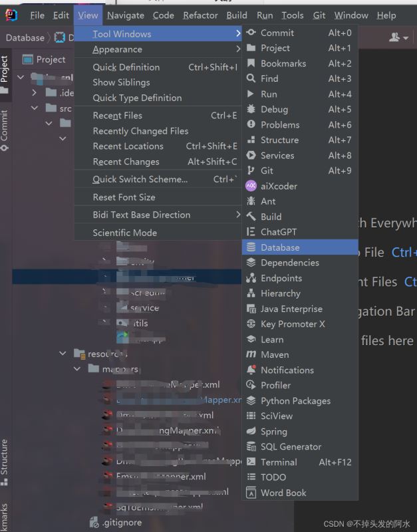This screenshot has width=417, height=532.
Task: Click the Word Book icon
Action: (251, 492)
